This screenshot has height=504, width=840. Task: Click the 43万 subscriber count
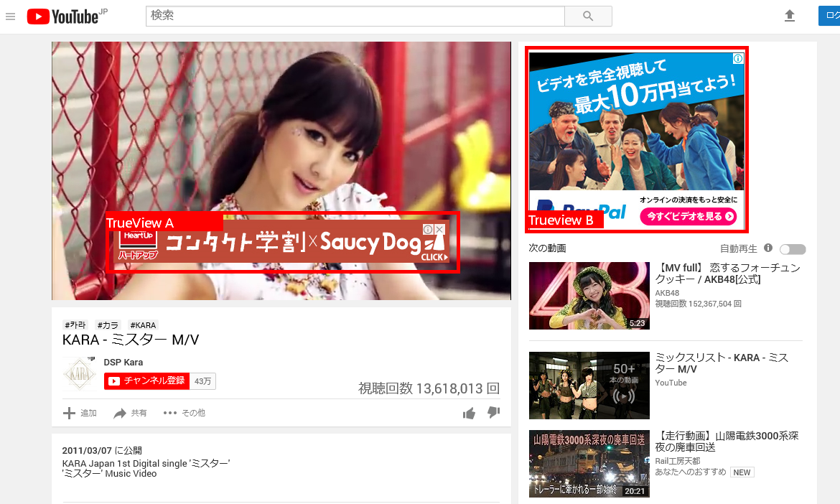click(203, 381)
